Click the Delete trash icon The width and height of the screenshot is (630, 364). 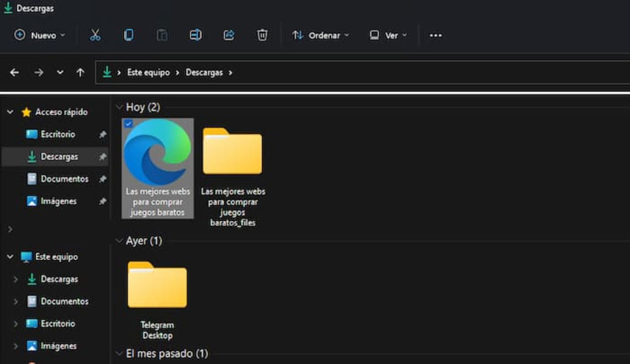tap(262, 35)
